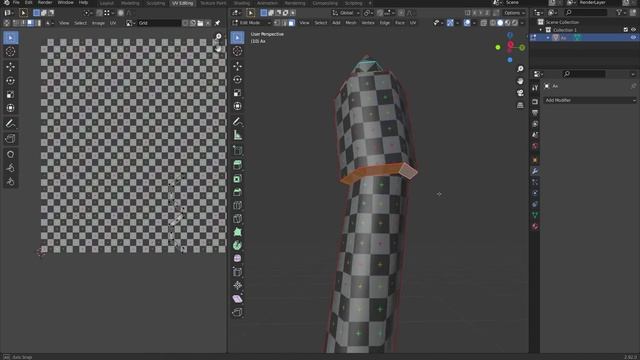The height and width of the screenshot is (360, 640).
Task: Select the Add Cube tool
Action: tap(238, 150)
